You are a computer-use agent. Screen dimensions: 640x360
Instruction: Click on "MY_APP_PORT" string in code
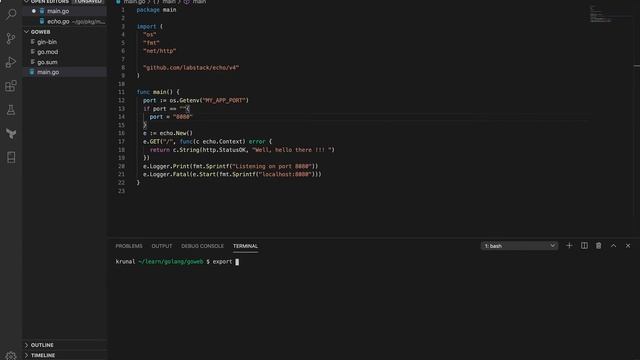[x=224, y=100]
